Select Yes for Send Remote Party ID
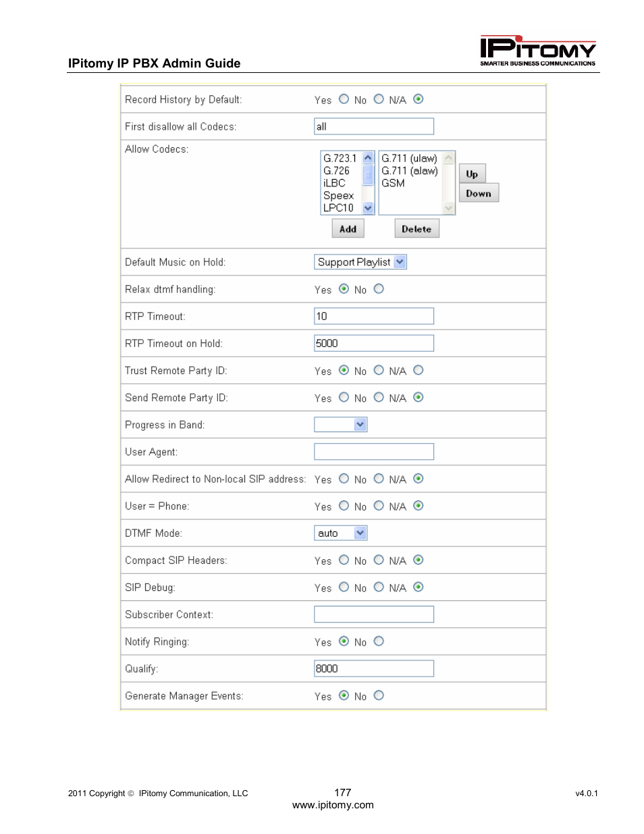Viewport: 644px width, 834px height. coord(344,397)
